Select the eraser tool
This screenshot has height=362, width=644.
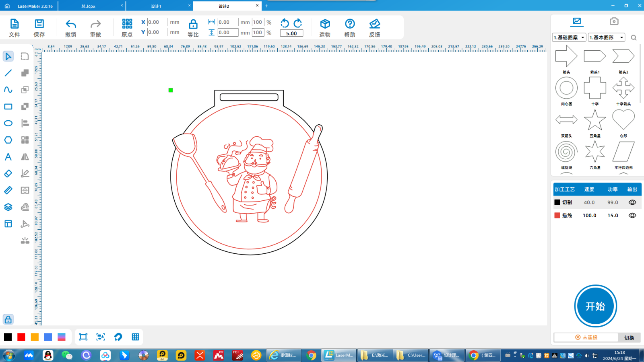pyautogui.click(x=8, y=174)
